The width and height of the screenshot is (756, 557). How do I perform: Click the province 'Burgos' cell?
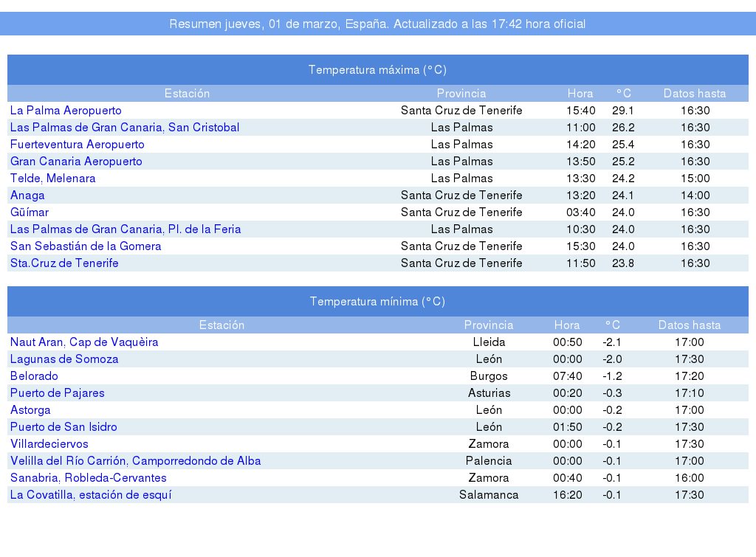pyautogui.click(x=489, y=376)
